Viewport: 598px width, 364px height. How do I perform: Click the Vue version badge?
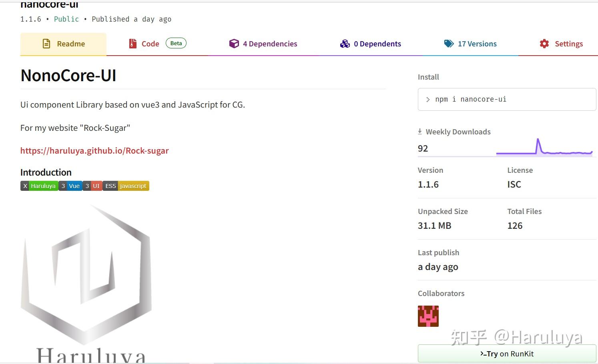(70, 186)
